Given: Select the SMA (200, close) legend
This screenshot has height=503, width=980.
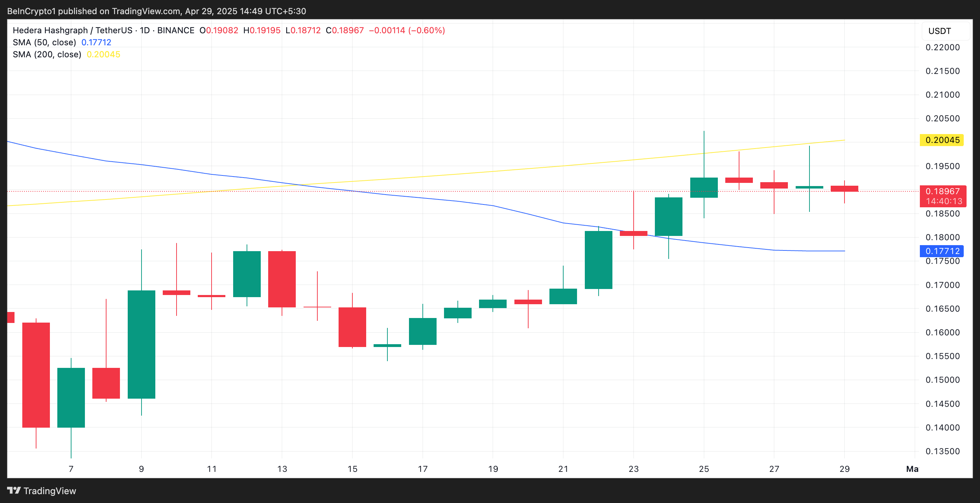Looking at the screenshot, I should [47, 54].
